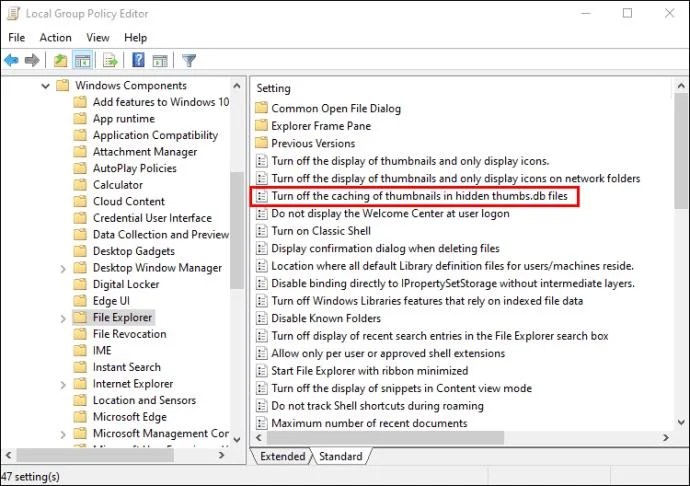The height and width of the screenshot is (486, 690).
Task: Click the Previous Versions folder icon
Action: [261, 143]
